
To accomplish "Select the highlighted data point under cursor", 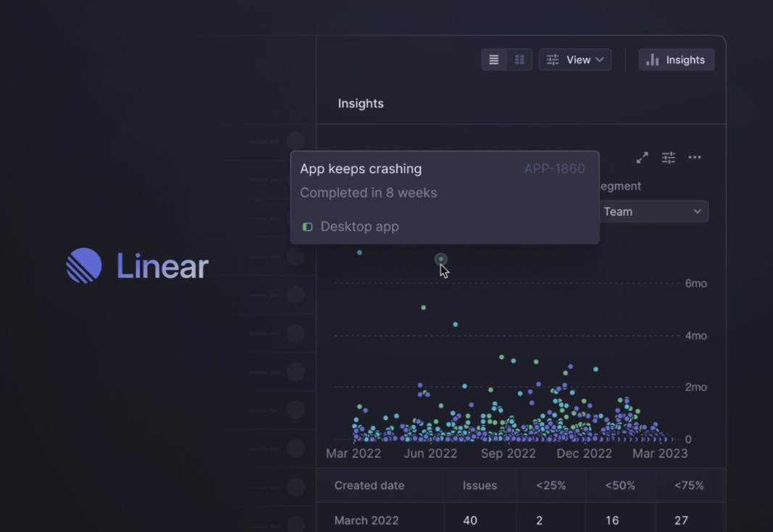I will pos(440,259).
